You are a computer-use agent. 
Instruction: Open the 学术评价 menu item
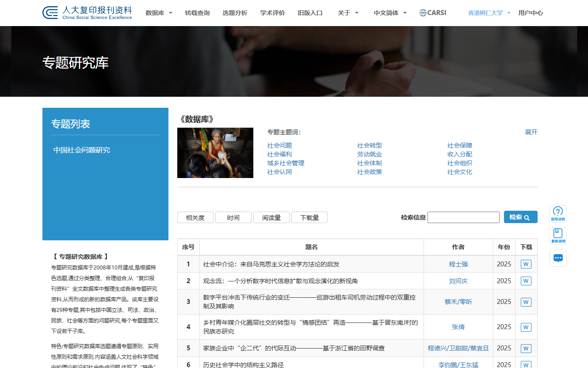(272, 13)
